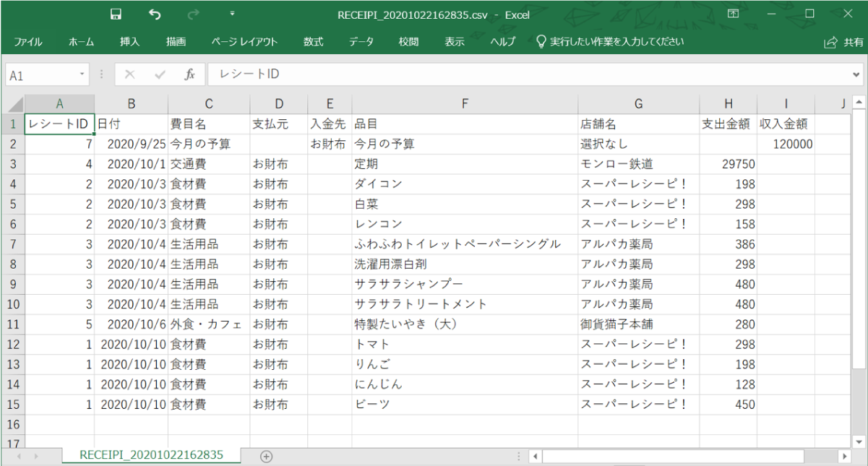The height and width of the screenshot is (466, 868).
Task: Click the lightbulb Tell Me search box
Action: click(611, 42)
